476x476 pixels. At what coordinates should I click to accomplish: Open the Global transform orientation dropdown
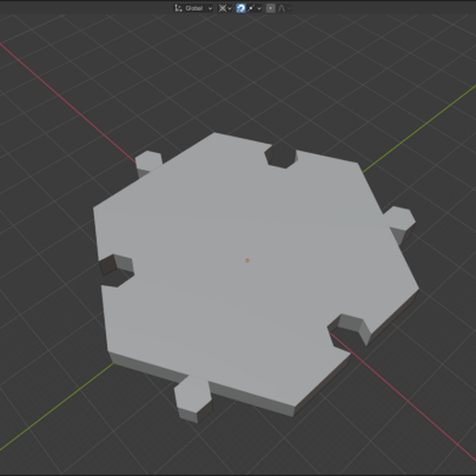pos(194,8)
